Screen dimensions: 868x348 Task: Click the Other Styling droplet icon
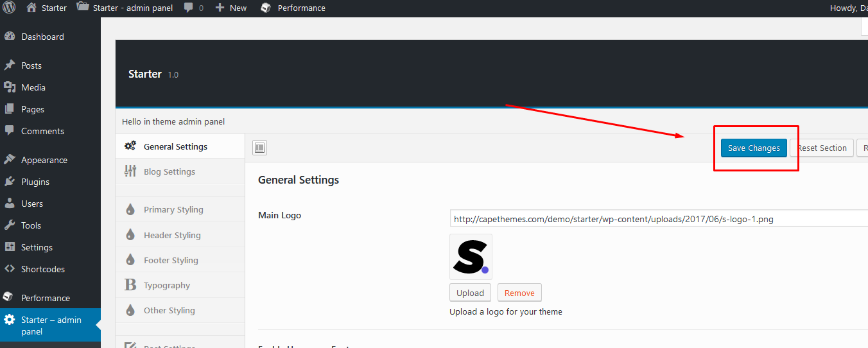pyautogui.click(x=130, y=310)
